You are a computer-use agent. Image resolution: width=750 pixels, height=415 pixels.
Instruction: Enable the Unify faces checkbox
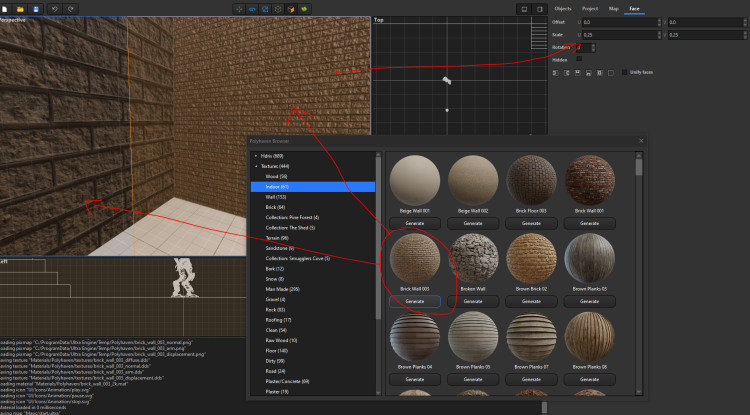point(626,72)
